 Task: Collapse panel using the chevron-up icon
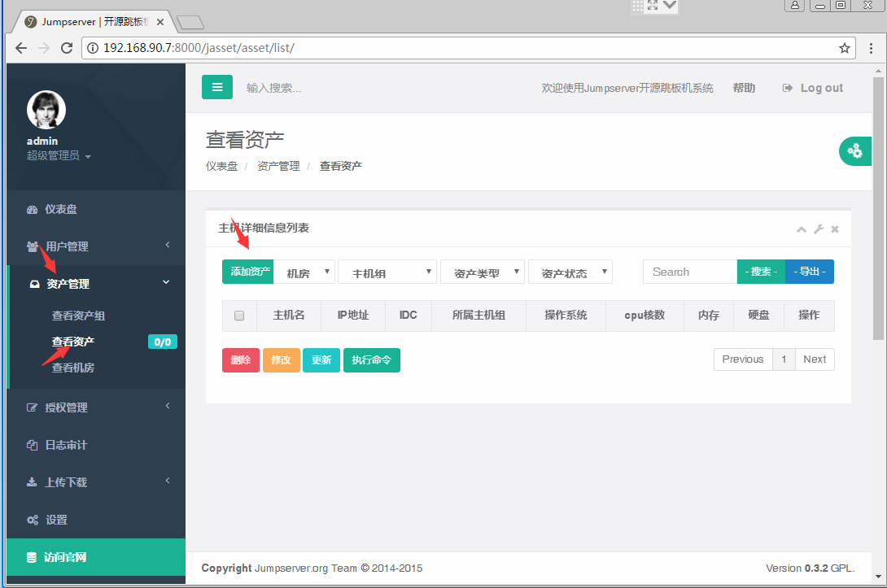[x=802, y=229]
